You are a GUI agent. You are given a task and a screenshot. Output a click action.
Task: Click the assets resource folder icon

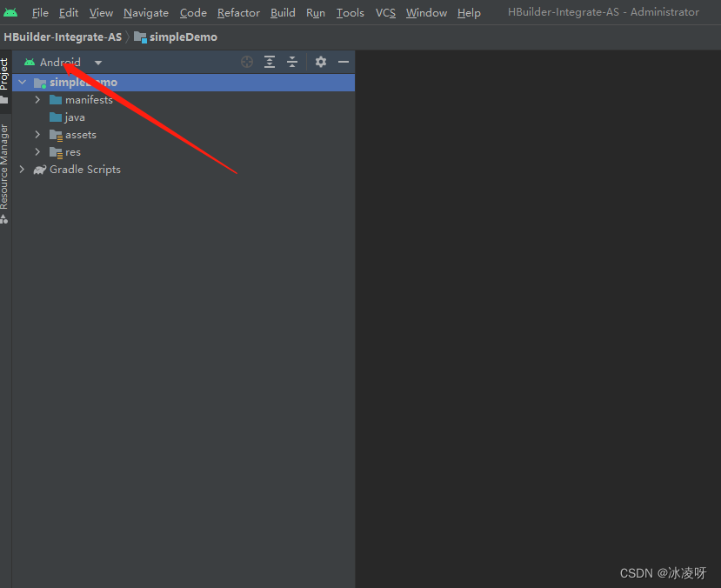click(x=56, y=135)
